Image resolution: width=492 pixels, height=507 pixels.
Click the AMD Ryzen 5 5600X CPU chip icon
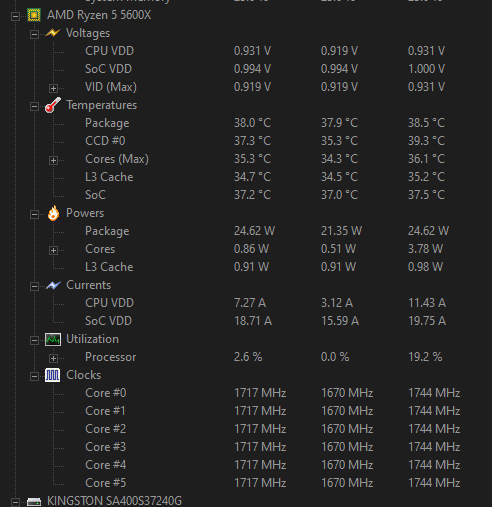click(34, 15)
